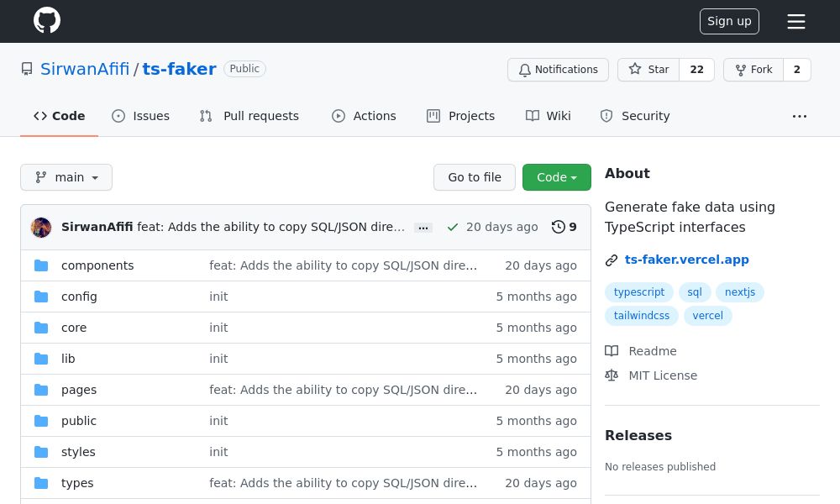Click the green commit status checkmark

click(x=453, y=227)
